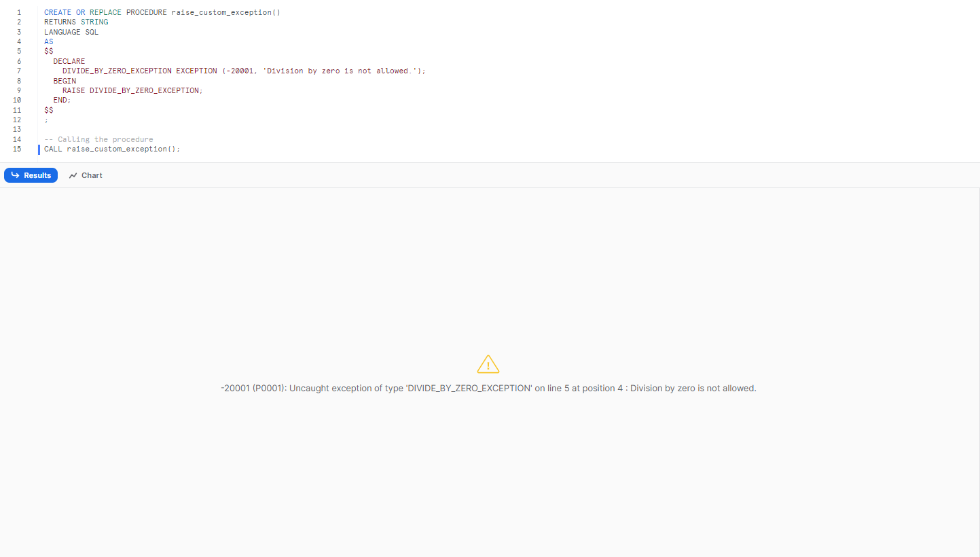Click the blue cursor marker on line 15

click(x=39, y=149)
